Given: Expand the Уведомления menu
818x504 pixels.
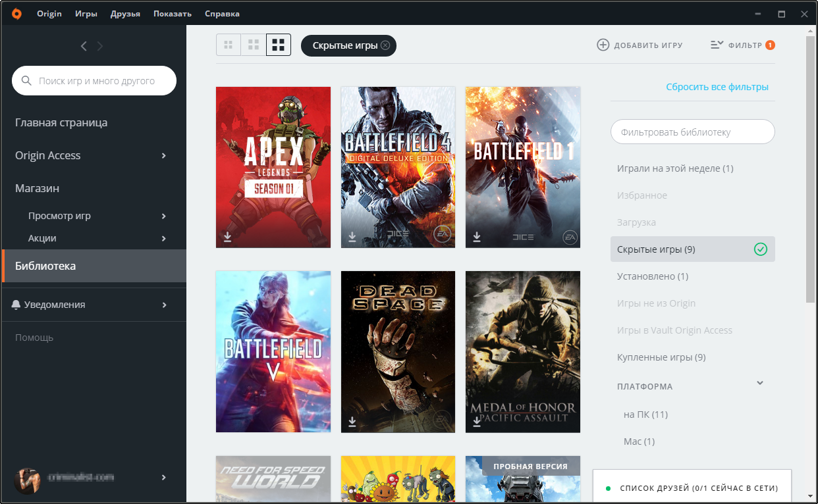Looking at the screenshot, I should pos(163,305).
